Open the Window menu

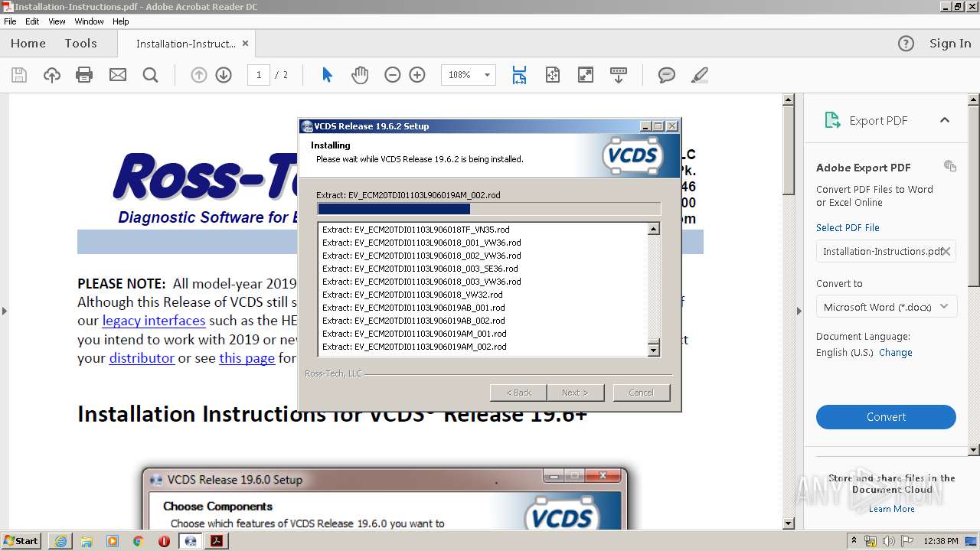point(90,21)
